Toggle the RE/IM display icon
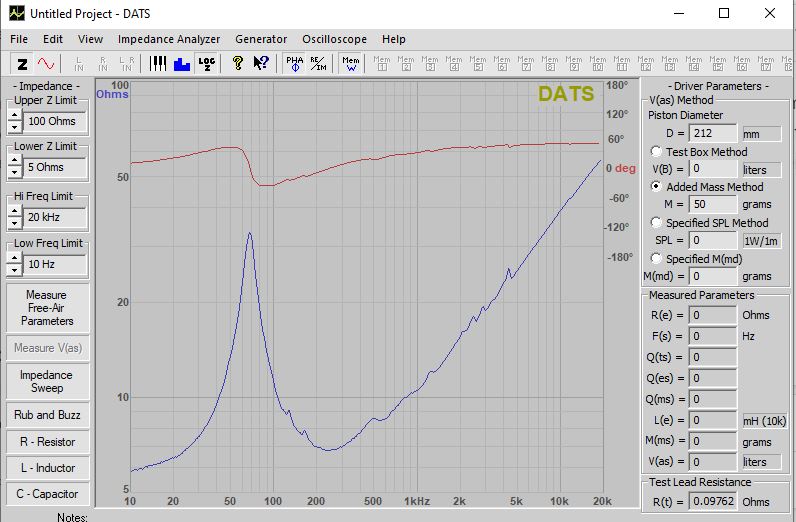The image size is (796, 522). pyautogui.click(x=318, y=64)
